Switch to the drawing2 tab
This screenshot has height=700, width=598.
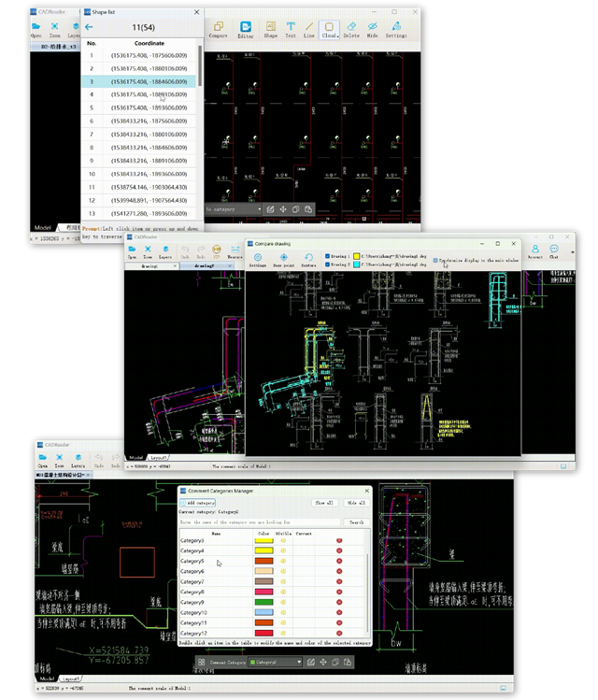coord(206,265)
